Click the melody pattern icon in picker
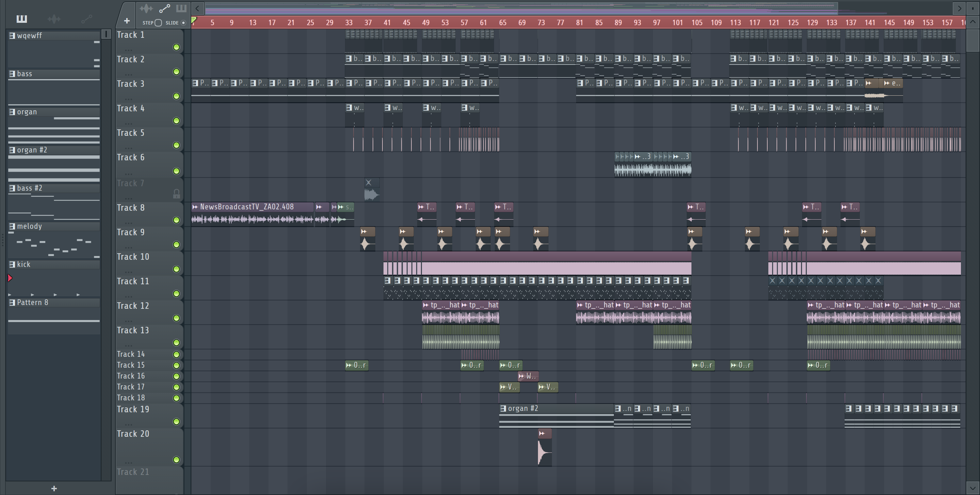Viewport: 980px width, 495px height. coord(12,226)
